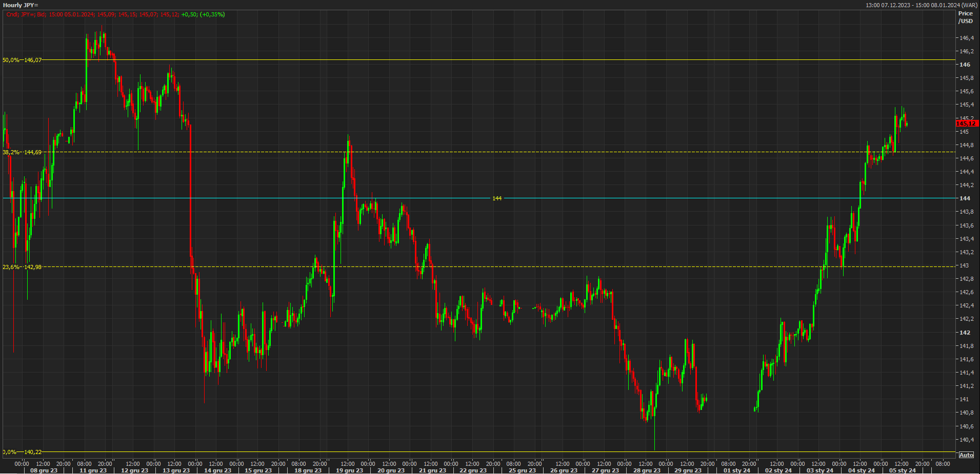Click the 05 sty 24 date label
This screenshot has width=980, height=474.
tap(902, 470)
